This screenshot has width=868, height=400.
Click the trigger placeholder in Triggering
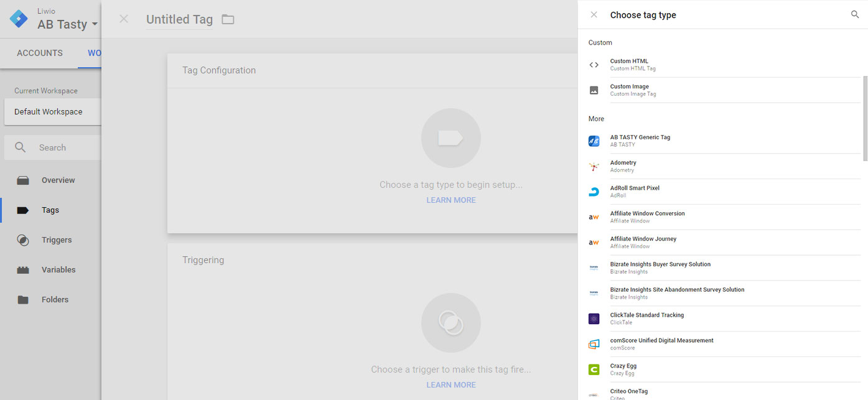click(451, 323)
